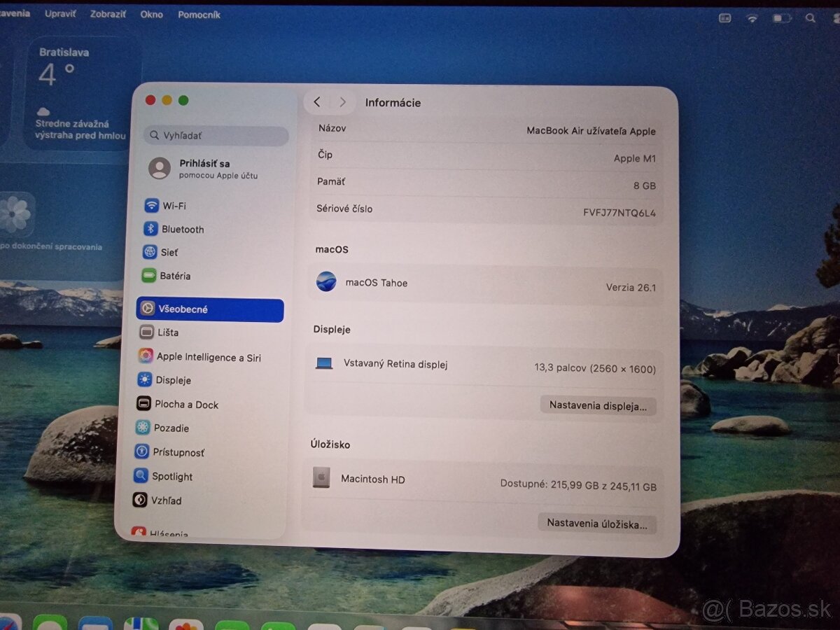Open Wi-Fi settings in the sidebar

[175, 205]
